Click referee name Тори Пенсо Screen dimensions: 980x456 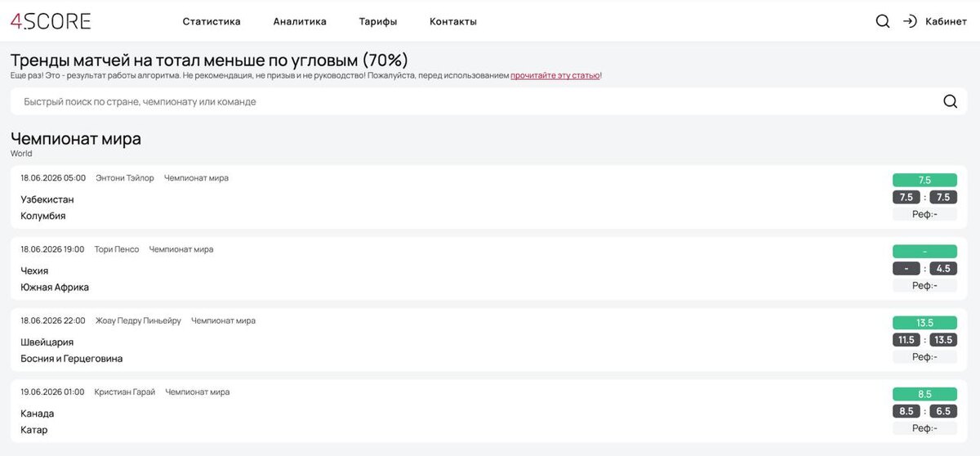pos(117,249)
